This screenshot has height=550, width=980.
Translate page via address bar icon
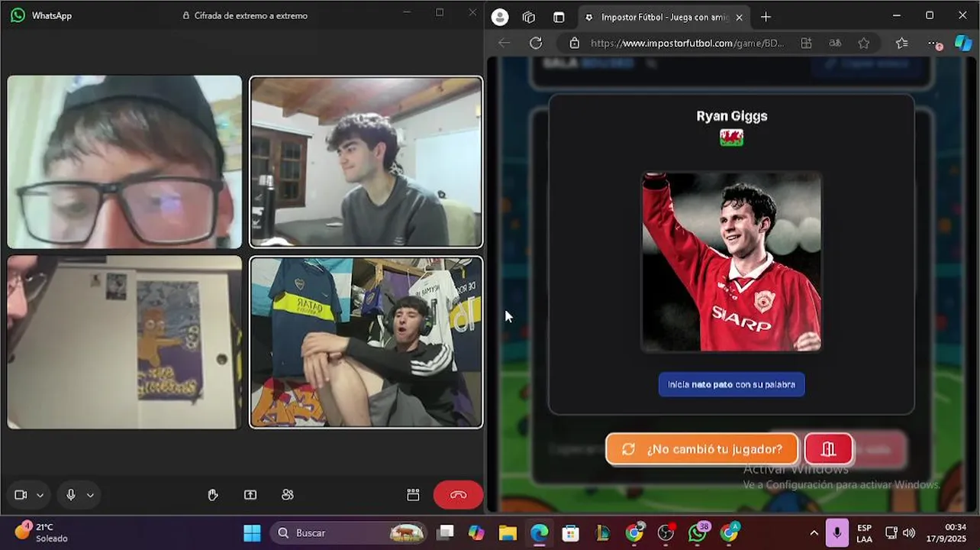[835, 43]
